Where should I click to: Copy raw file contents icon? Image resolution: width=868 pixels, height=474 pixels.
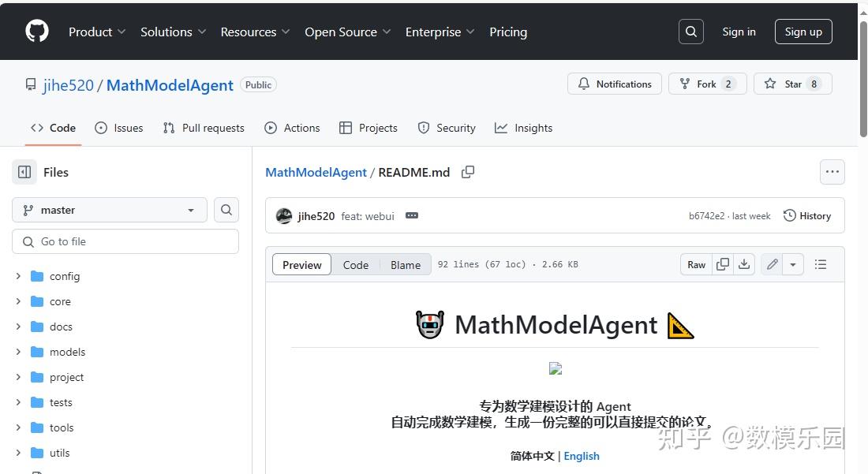[722, 264]
